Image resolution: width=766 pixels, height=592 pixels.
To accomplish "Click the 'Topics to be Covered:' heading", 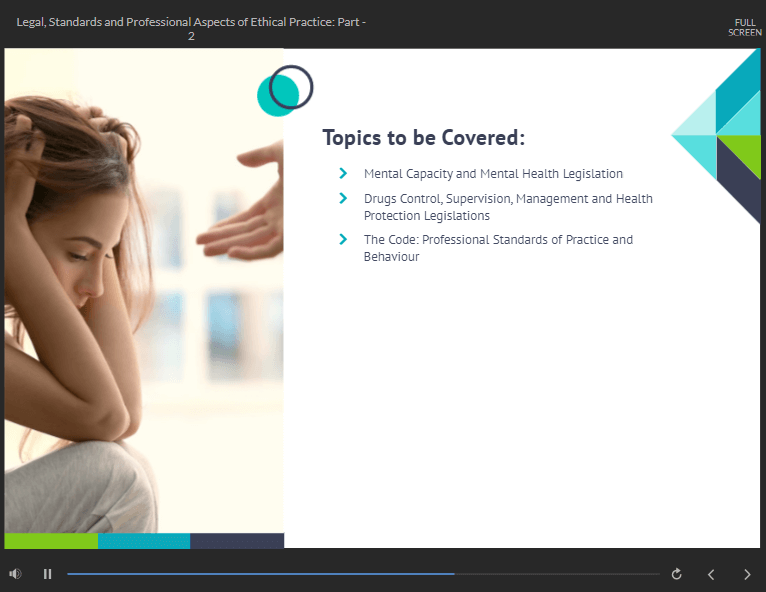I will pos(424,138).
